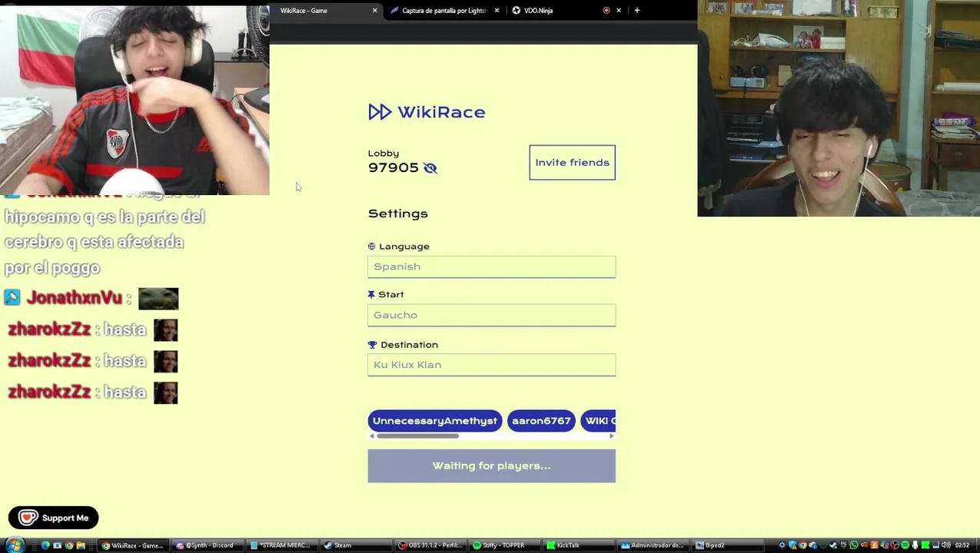Click the JonathxnVu chat emote image
The image size is (980, 553).
coord(158,298)
